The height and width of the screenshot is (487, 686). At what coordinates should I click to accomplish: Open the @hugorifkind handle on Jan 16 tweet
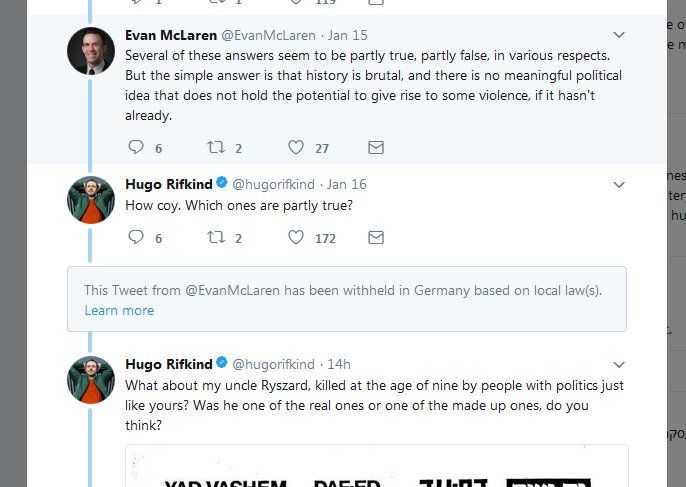[273, 184]
